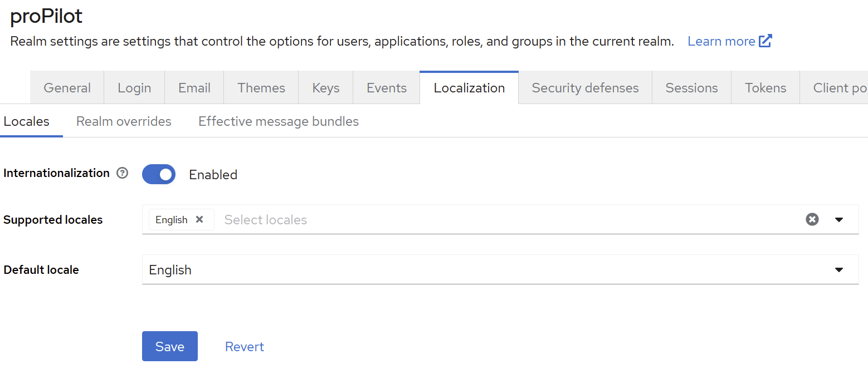The width and height of the screenshot is (868, 374).
Task: Open the Tokens tab
Action: click(765, 88)
